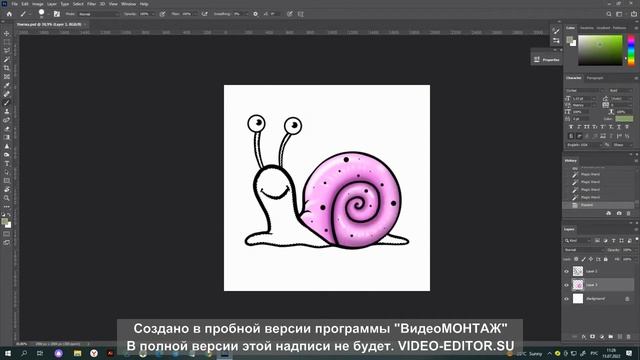This screenshot has height=360, width=640.
Task: Create a new adjustment layer icon
Action: tap(602, 337)
